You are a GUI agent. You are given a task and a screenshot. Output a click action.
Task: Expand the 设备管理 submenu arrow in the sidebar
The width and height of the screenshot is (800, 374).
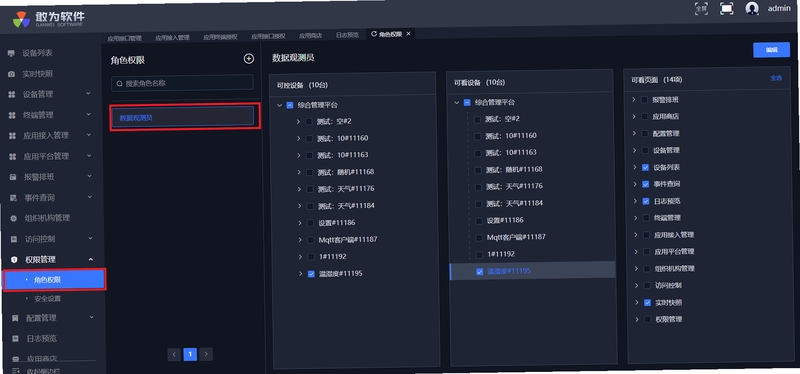[88, 93]
